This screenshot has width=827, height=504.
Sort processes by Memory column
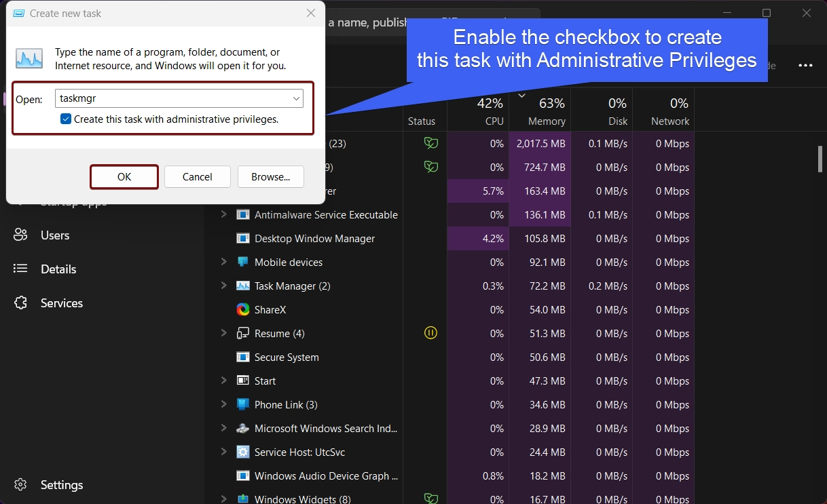(x=540, y=111)
